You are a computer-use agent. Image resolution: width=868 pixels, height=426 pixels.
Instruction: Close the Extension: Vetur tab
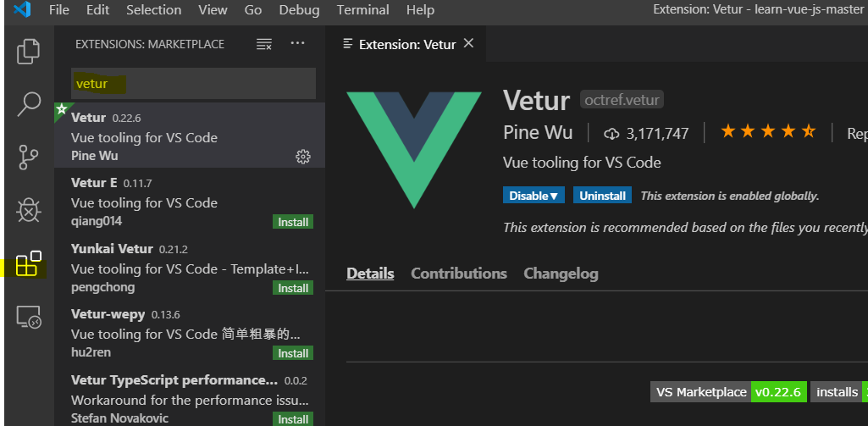pyautogui.click(x=468, y=43)
